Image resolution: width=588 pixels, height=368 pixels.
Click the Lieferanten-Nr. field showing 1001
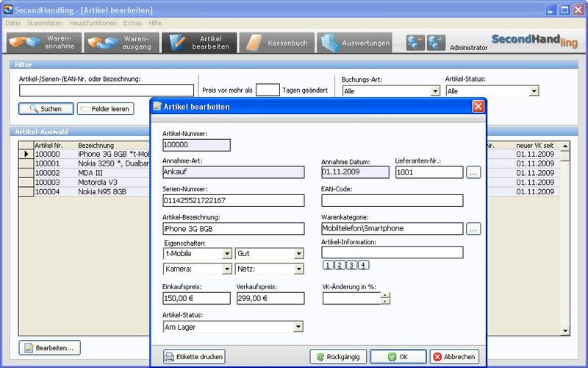(x=429, y=172)
